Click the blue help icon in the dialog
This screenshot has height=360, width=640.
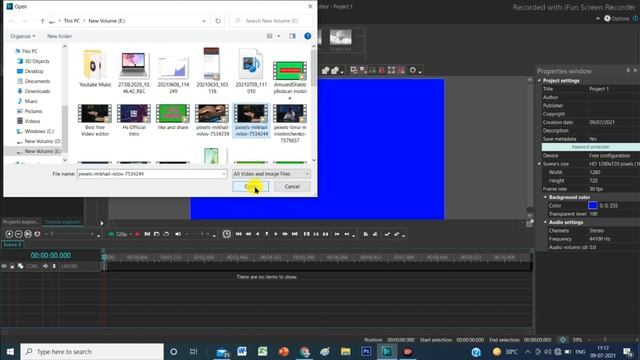307,36
